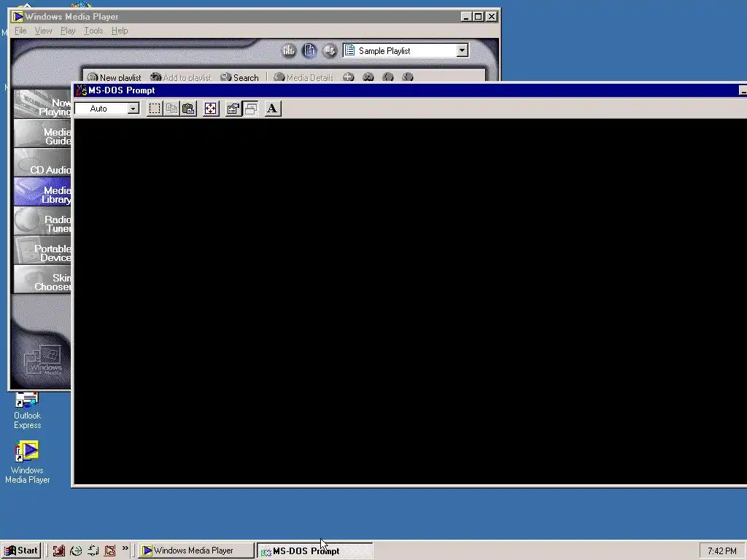Click the MS-DOS Prompt taskbar button
747x560 pixels.
314,551
